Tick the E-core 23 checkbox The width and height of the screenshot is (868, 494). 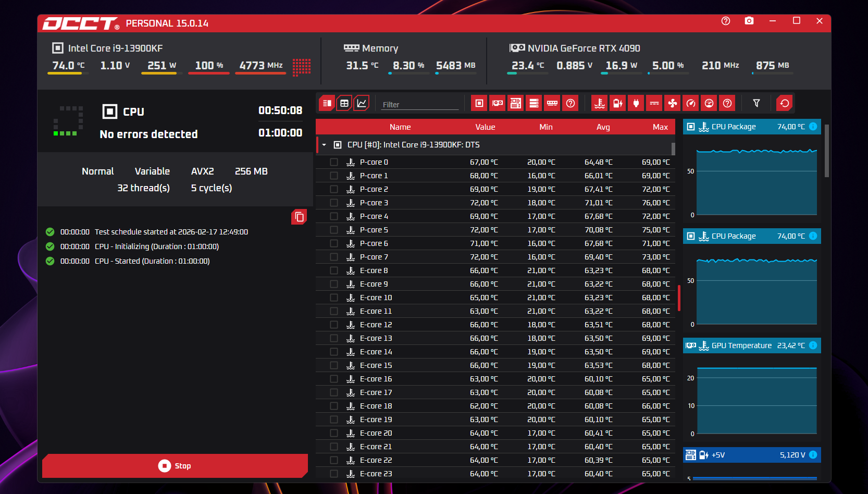(x=334, y=474)
